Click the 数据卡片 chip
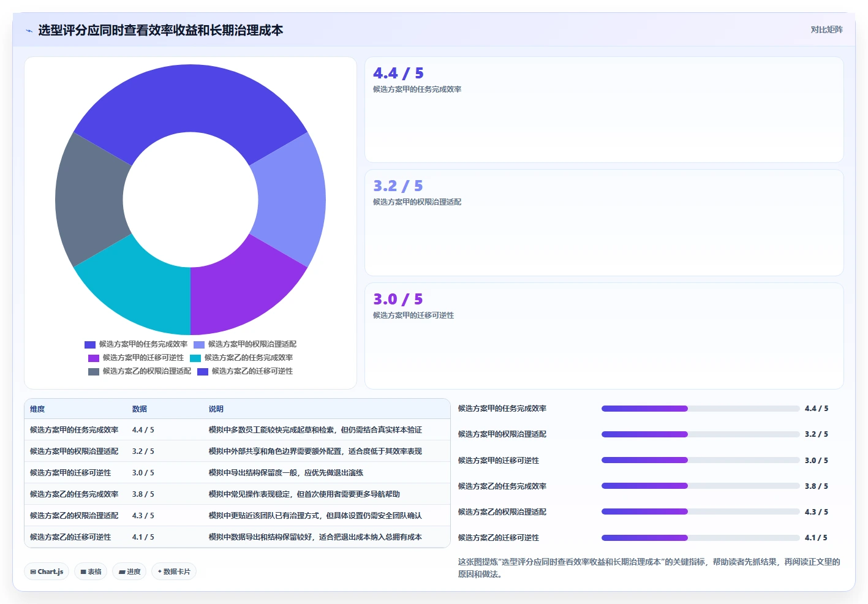 [174, 572]
